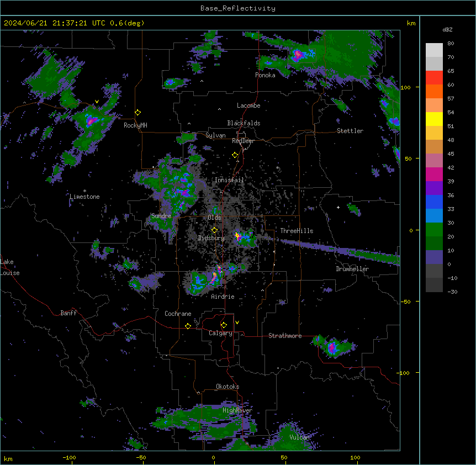Click the yellow 51-54 dBZ legend swatch
Viewport: 476px width, 465px height.
(x=434, y=119)
